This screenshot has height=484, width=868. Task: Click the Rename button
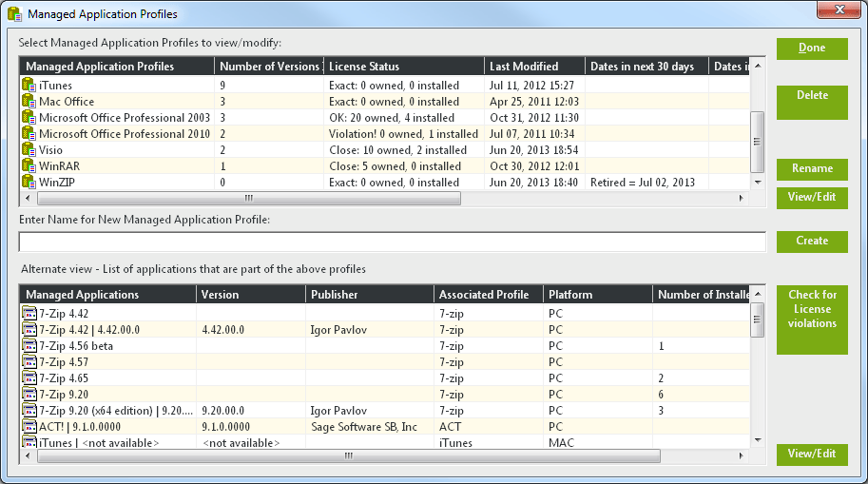[x=812, y=169]
